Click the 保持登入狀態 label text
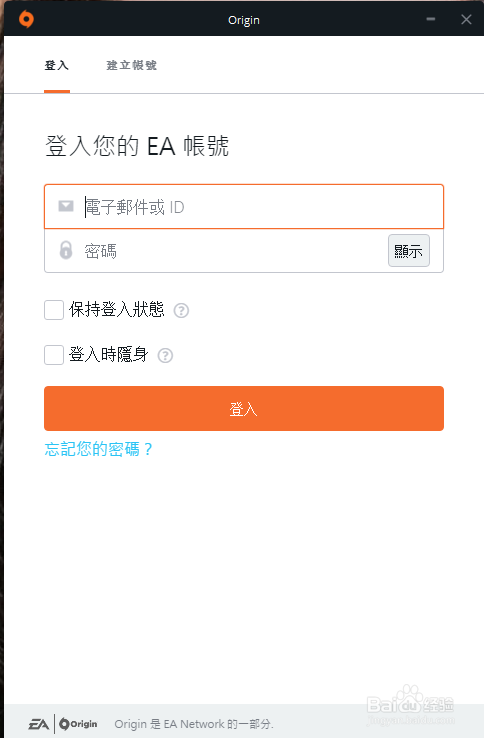 pyautogui.click(x=117, y=309)
